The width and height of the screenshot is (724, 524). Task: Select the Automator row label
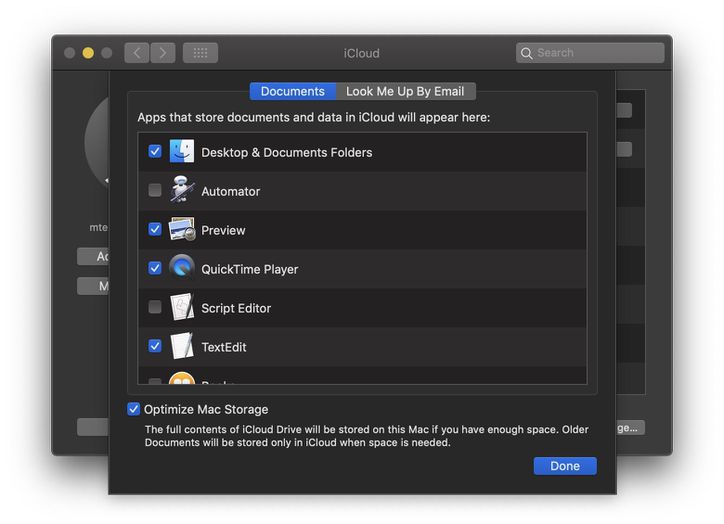click(230, 191)
